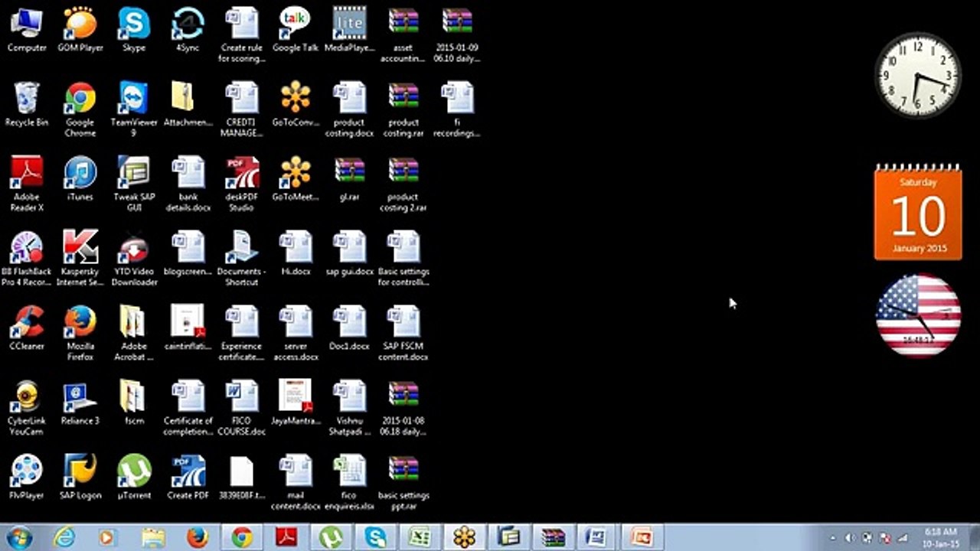Launch GOM Player from the desktop

coord(80,31)
